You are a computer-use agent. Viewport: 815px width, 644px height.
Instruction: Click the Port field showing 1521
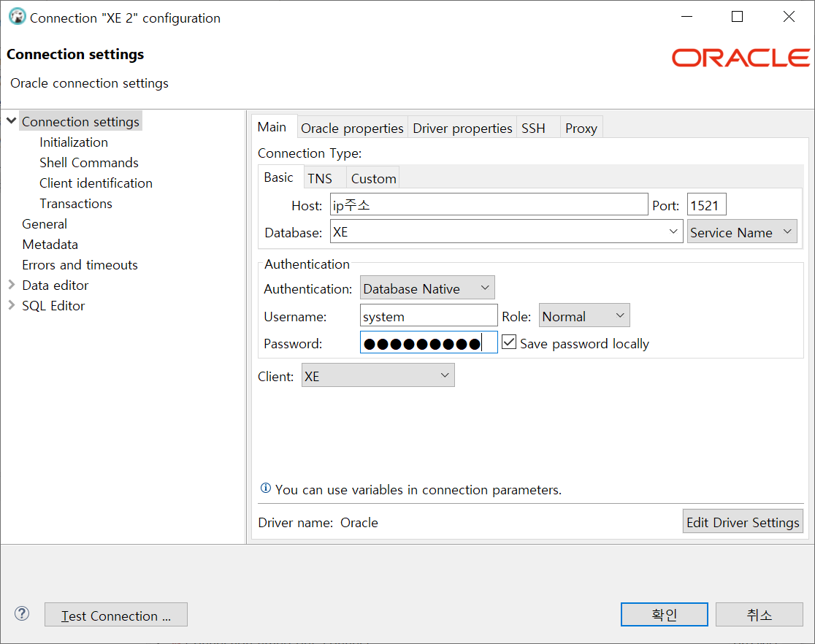click(706, 204)
